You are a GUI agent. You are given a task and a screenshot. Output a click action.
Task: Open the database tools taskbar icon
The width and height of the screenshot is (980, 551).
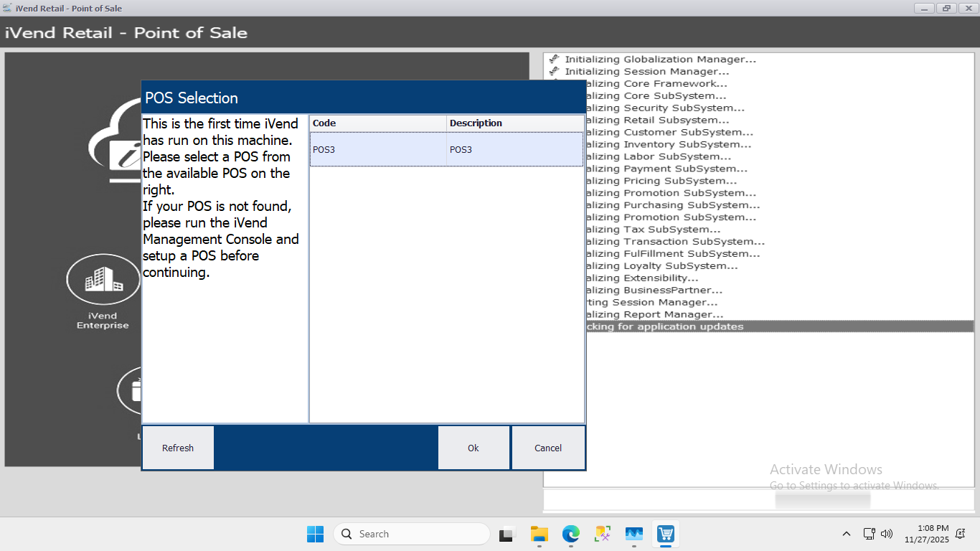pos(602,534)
